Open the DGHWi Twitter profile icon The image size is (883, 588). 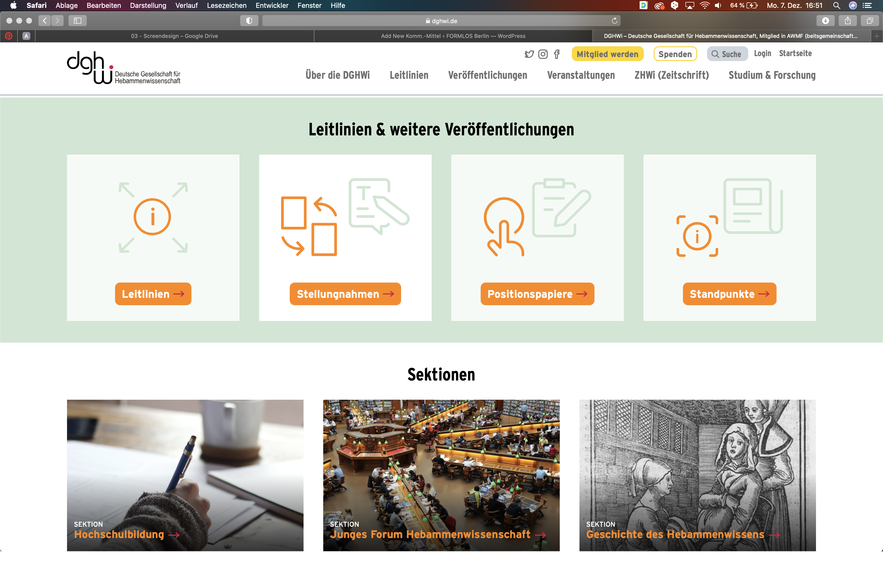[529, 54]
